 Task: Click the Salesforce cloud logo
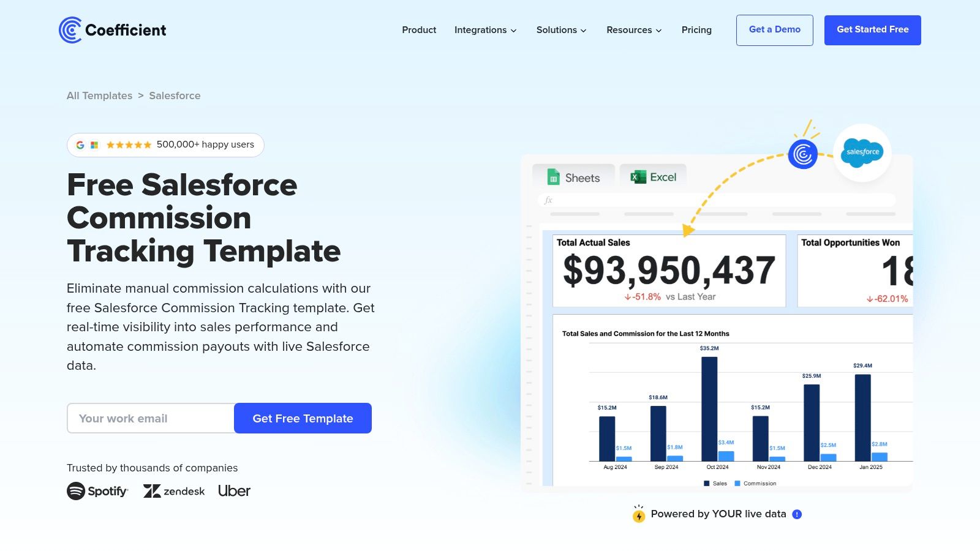point(862,152)
